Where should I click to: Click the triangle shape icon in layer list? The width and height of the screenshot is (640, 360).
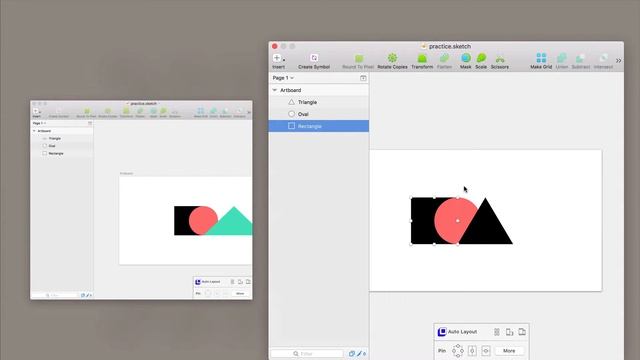coord(291,102)
